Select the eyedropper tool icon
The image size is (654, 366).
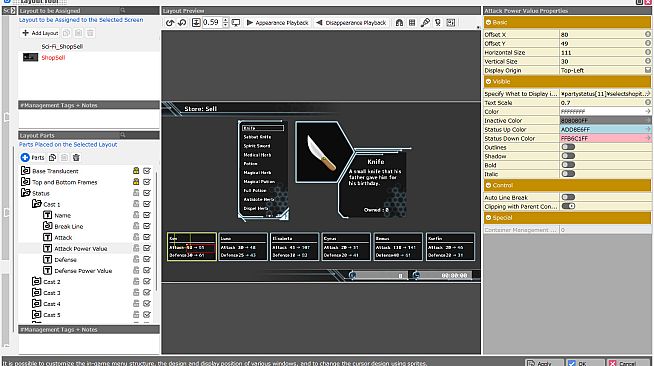point(425,23)
